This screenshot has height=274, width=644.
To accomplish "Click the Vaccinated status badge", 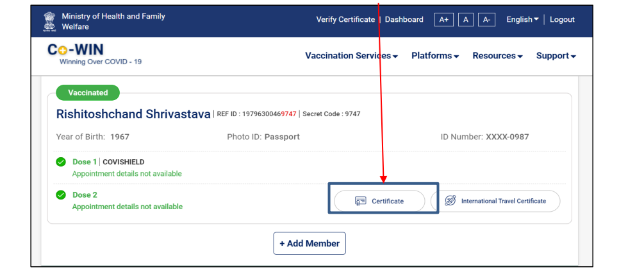I will click(x=88, y=92).
